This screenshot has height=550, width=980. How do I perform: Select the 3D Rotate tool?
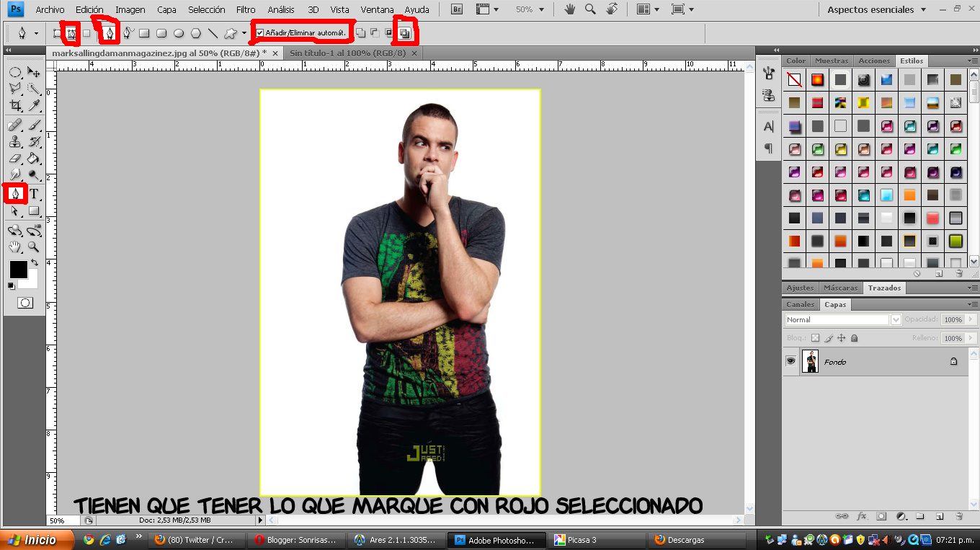click(x=15, y=231)
